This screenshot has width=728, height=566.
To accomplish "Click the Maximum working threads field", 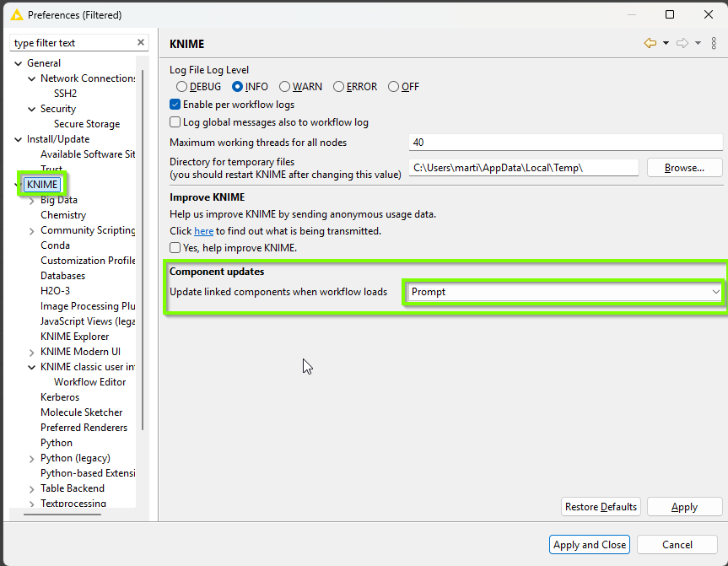I will (565, 143).
